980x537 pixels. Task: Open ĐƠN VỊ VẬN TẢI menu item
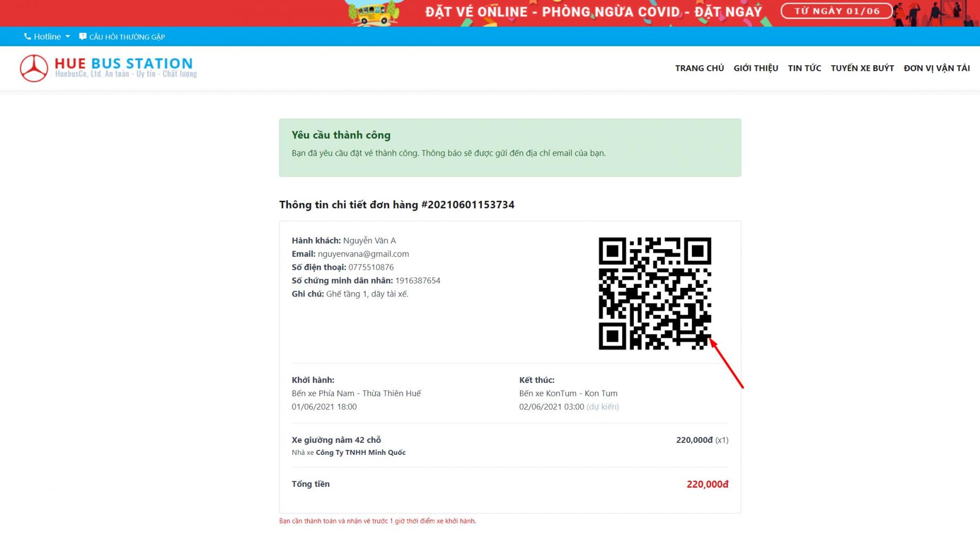click(x=936, y=68)
